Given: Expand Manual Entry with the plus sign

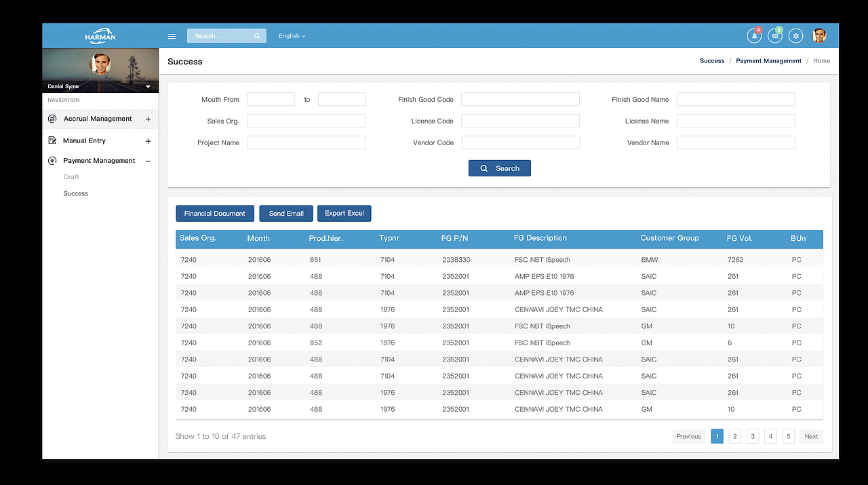Looking at the screenshot, I should (x=148, y=141).
